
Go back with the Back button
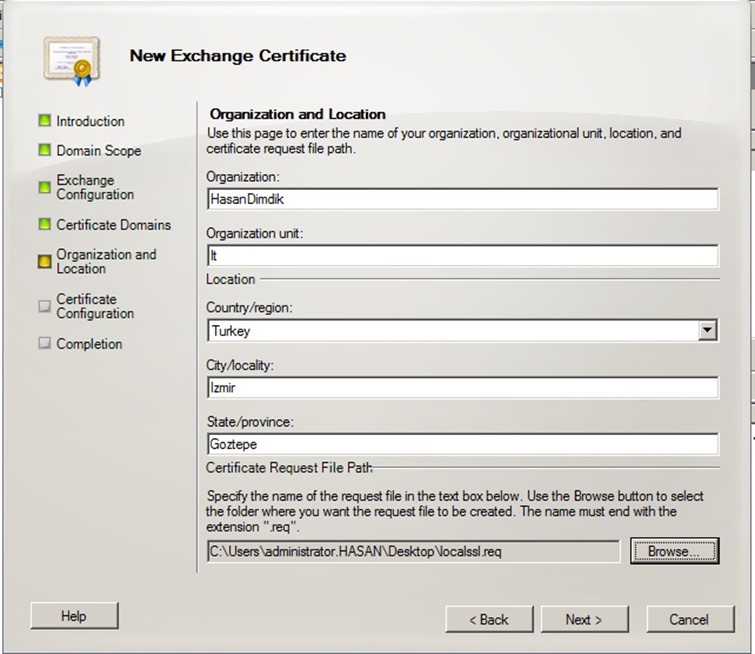489,619
